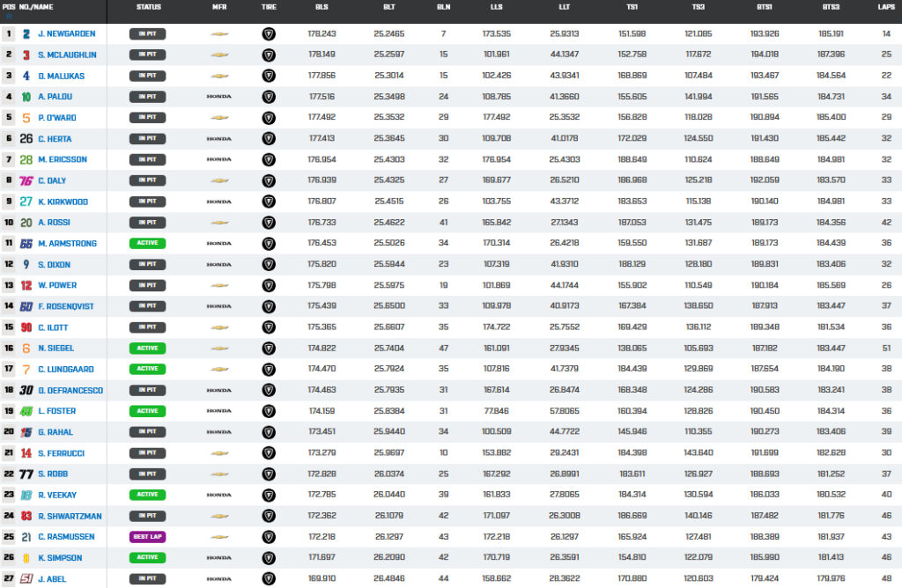Click the Chevrolet logo in S. McLaughlin's row
The width and height of the screenshot is (902, 588).
pos(219,55)
